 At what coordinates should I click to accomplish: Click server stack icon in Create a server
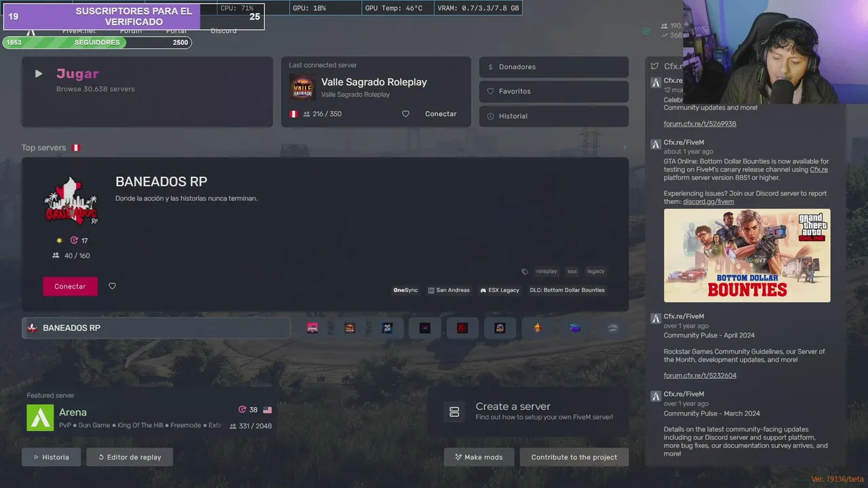click(454, 411)
